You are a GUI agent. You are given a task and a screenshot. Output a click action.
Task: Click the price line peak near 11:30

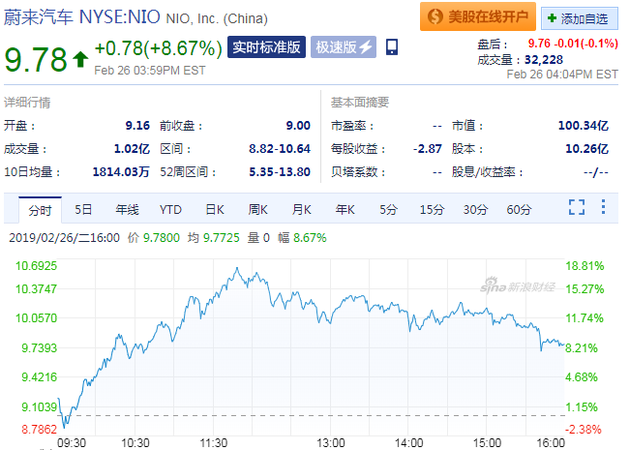coord(237,268)
